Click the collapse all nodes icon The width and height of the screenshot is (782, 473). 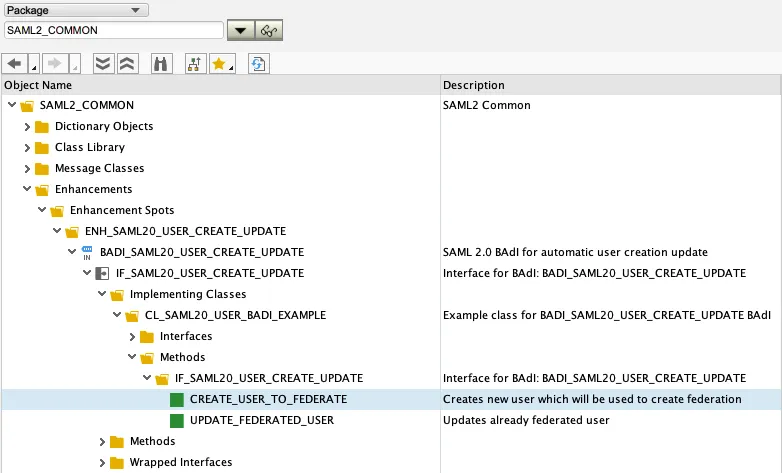tap(126, 63)
